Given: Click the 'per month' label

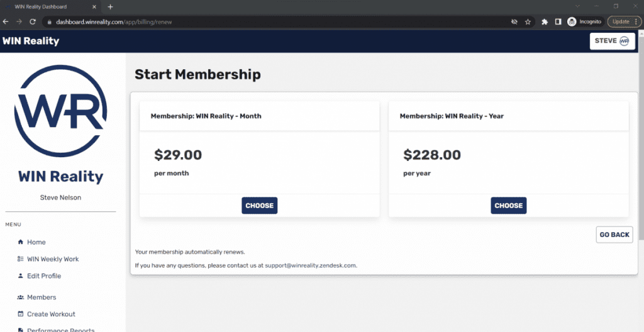Looking at the screenshot, I should [x=172, y=174].
